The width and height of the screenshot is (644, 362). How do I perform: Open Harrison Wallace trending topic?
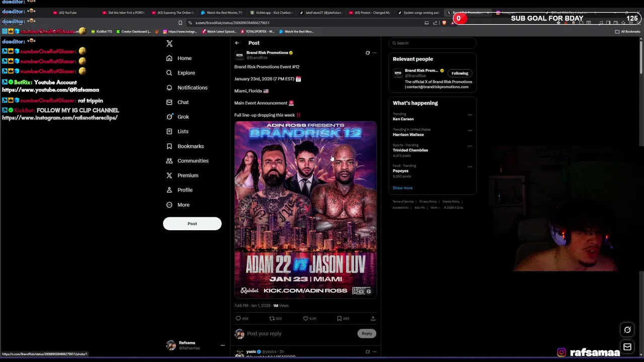408,135
